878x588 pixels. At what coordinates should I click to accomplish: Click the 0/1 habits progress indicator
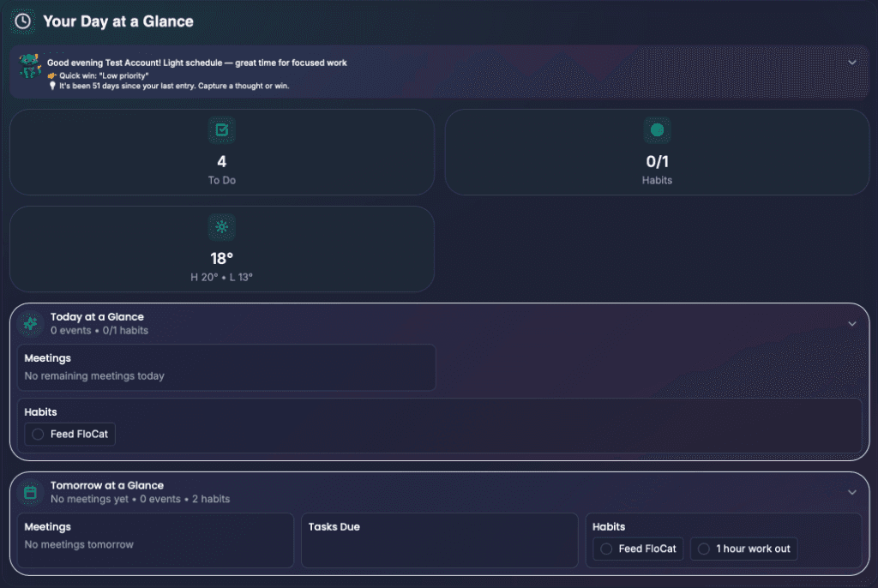[x=657, y=161]
